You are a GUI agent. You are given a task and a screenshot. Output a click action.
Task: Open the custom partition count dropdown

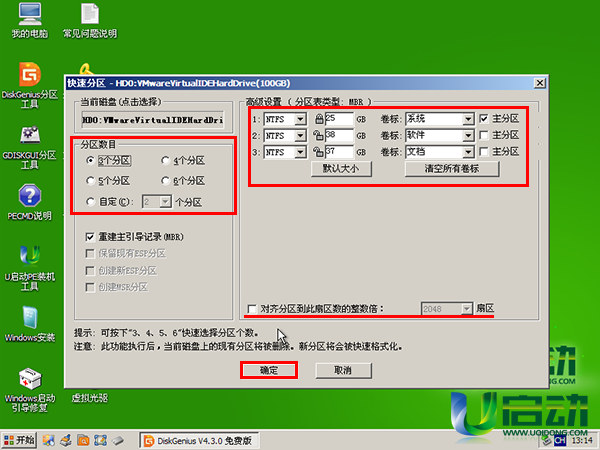pyautogui.click(x=165, y=202)
